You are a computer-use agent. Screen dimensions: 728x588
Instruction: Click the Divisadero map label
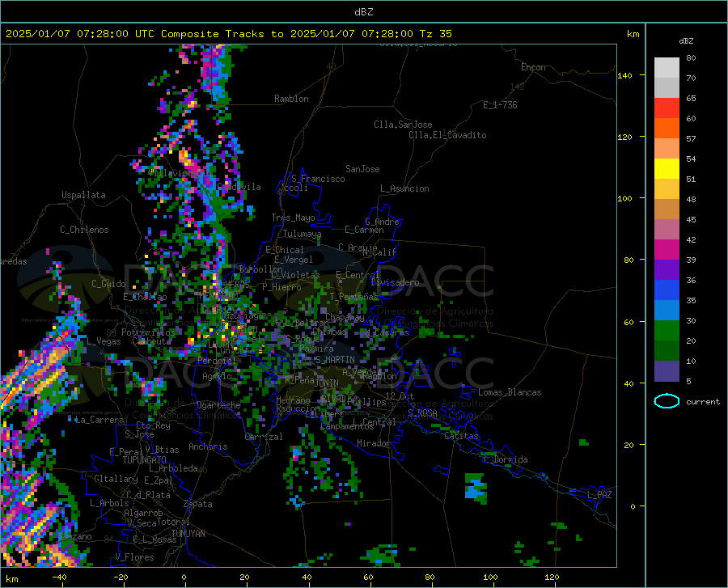click(395, 282)
